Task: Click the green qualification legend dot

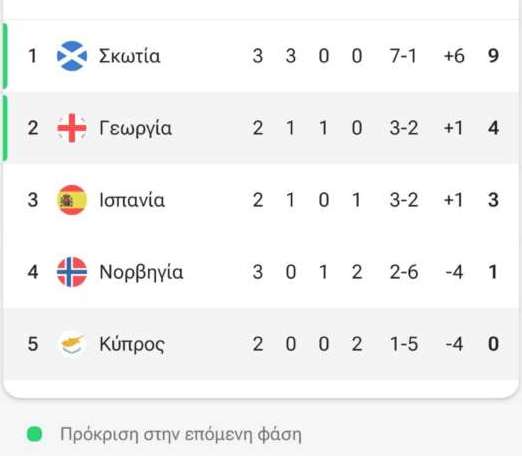Action: [x=34, y=434]
